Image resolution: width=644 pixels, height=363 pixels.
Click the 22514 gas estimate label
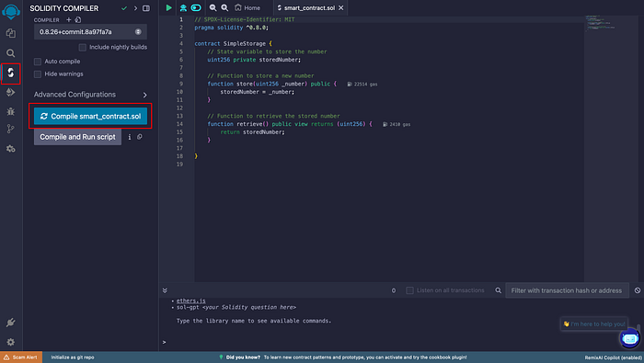[362, 84]
